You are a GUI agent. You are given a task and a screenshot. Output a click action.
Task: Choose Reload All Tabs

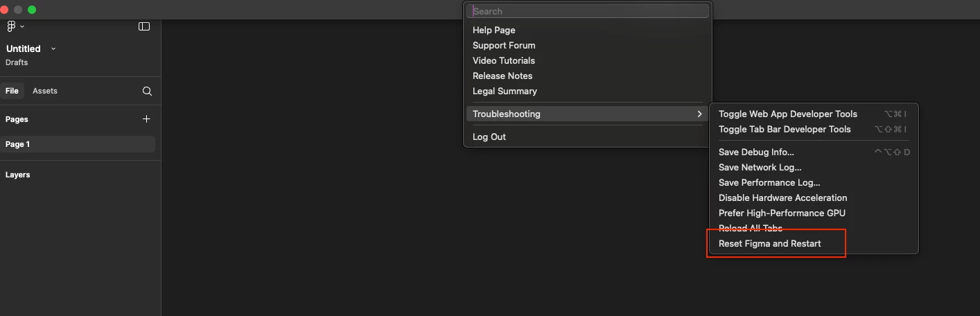[x=814, y=228]
